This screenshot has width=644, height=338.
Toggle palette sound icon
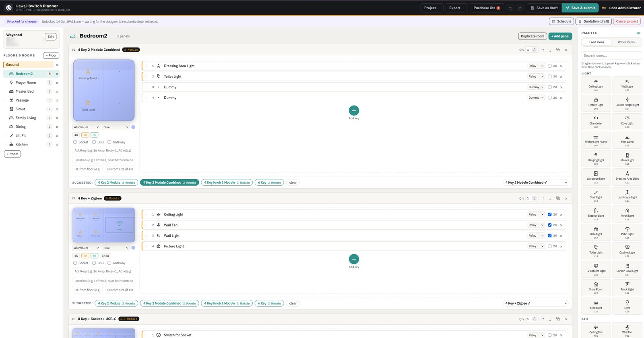638,33
